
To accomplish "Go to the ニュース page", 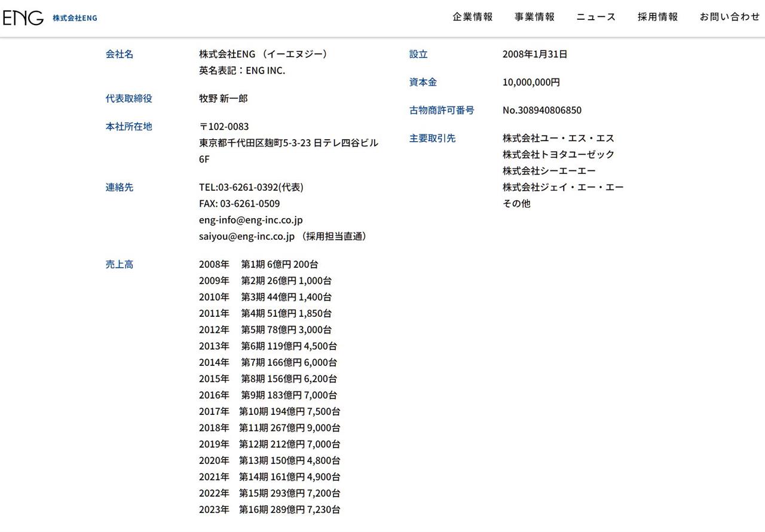I will click(x=596, y=17).
